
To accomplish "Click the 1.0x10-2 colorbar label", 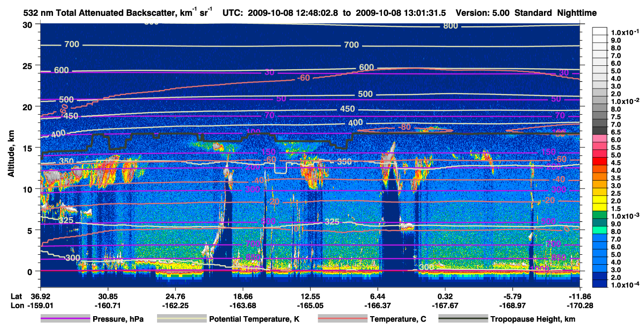I will tap(626, 101).
